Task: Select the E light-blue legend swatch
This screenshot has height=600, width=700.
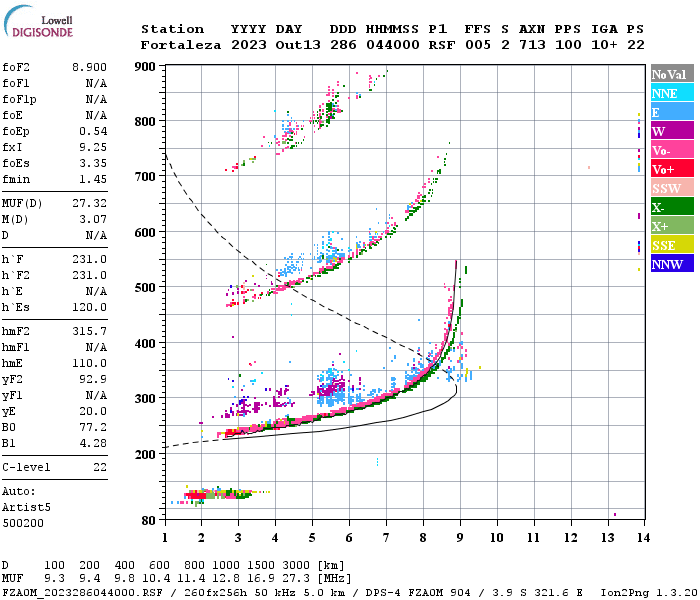Action: point(672,112)
